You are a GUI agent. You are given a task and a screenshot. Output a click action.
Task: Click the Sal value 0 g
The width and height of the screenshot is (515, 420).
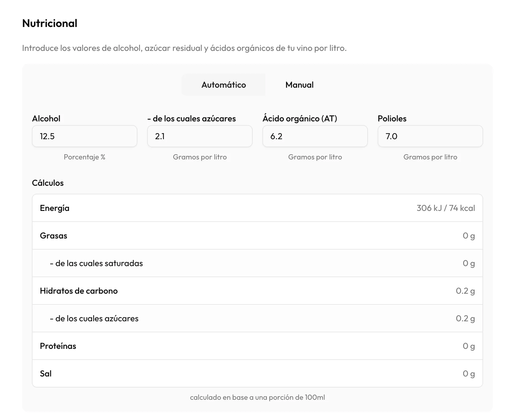pyautogui.click(x=469, y=374)
